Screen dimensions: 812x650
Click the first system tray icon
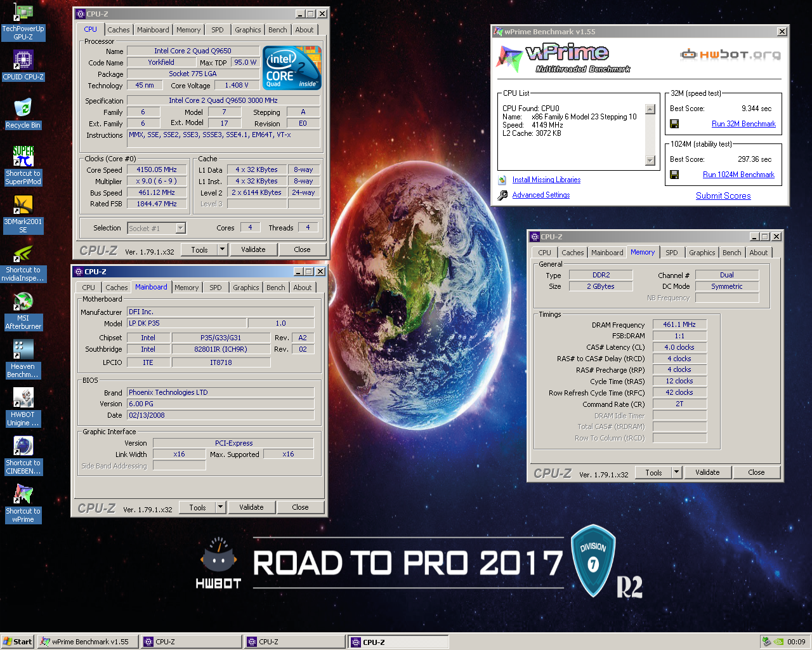767,642
